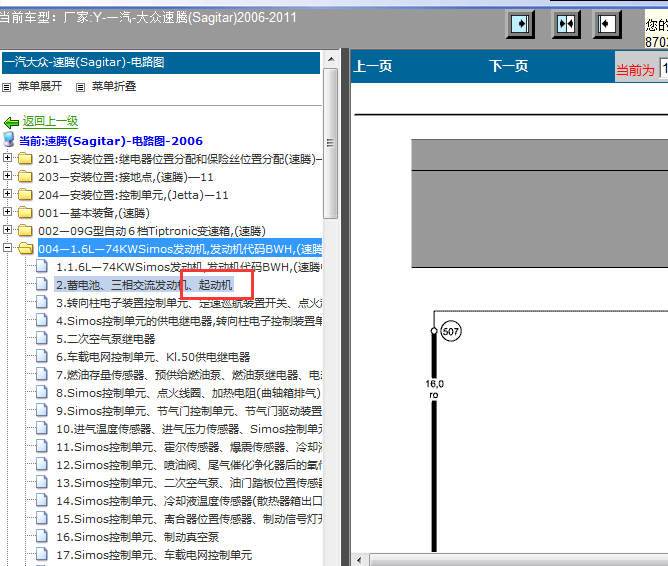This screenshot has height=566, width=668.
Task: Go to previous page with 上一页
Action: pyautogui.click(x=373, y=66)
